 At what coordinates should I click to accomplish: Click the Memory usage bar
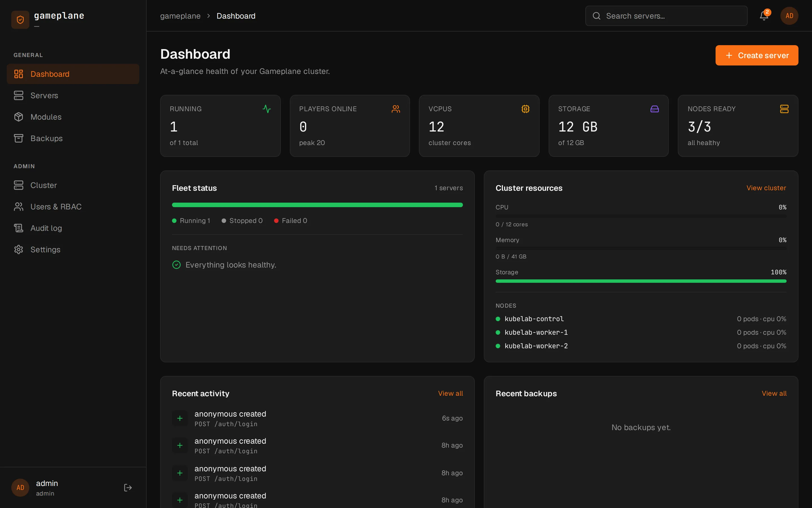[641, 249]
